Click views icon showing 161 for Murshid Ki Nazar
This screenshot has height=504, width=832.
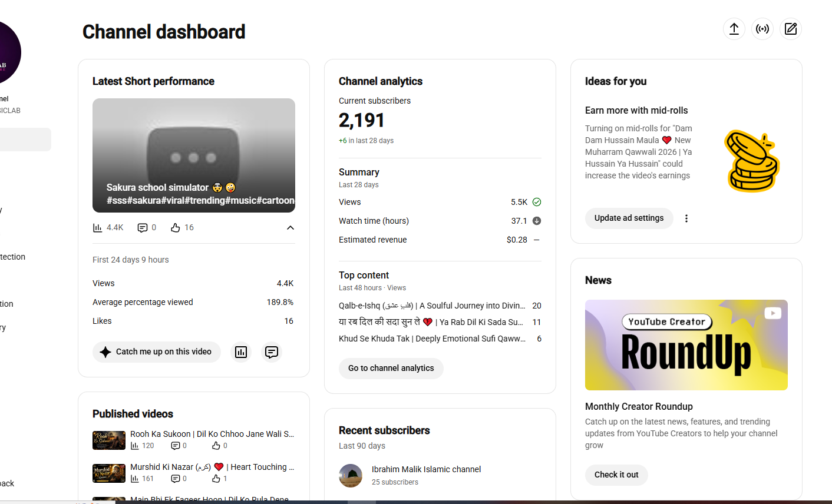pyautogui.click(x=135, y=479)
